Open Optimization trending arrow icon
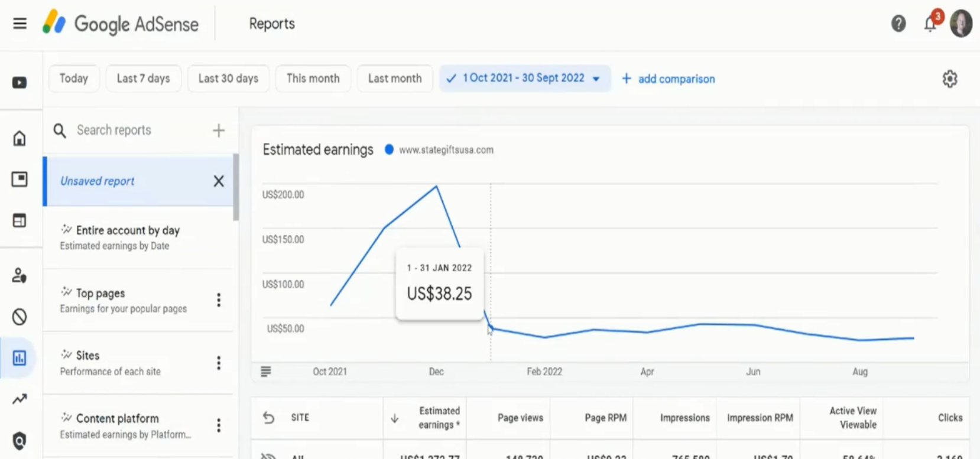 (20, 399)
